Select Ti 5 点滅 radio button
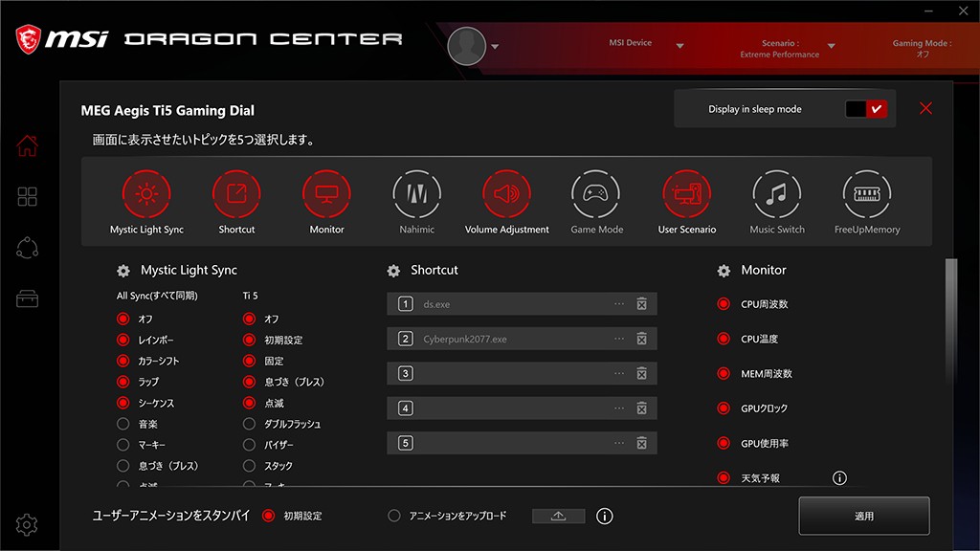Viewport: 980px width, 551px height. click(x=250, y=403)
